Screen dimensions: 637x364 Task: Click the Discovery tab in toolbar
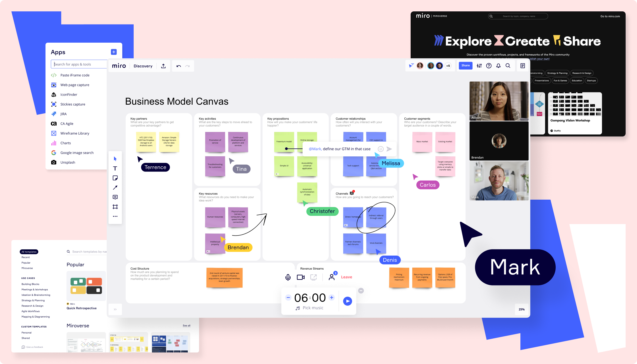pos(143,66)
